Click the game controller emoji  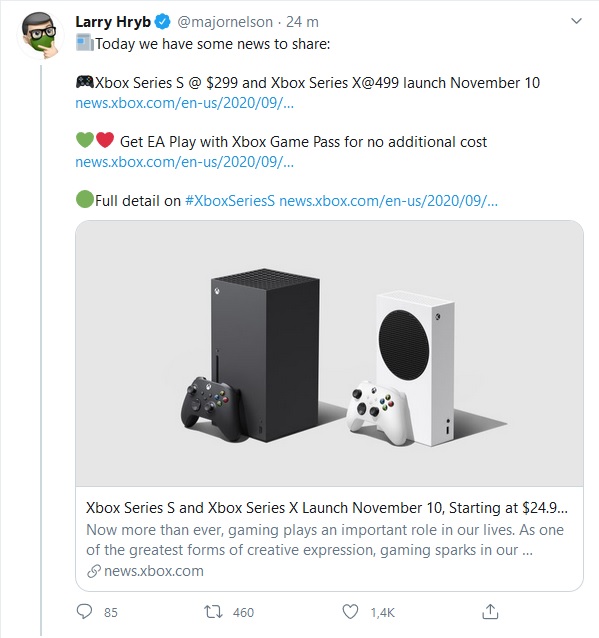pos(85,82)
